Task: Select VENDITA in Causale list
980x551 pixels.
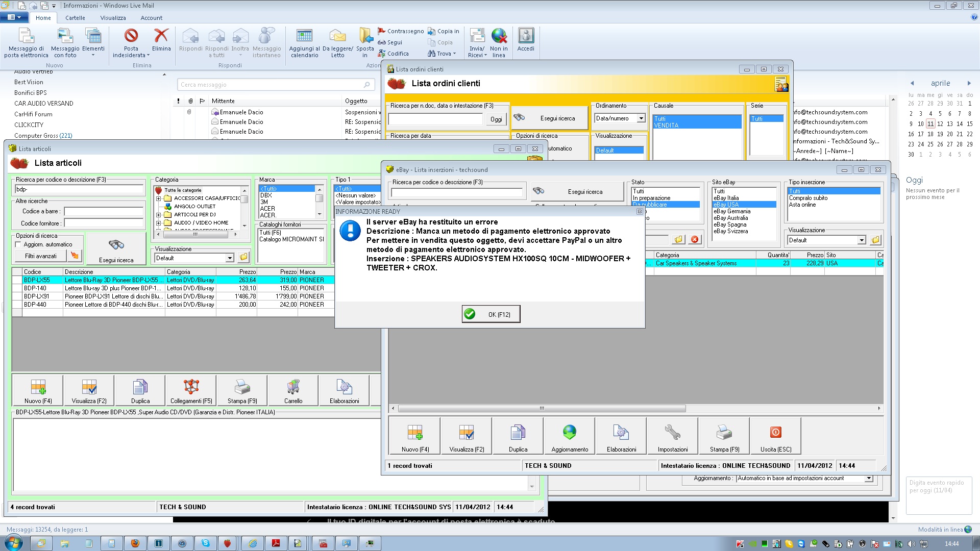Action: [x=666, y=125]
